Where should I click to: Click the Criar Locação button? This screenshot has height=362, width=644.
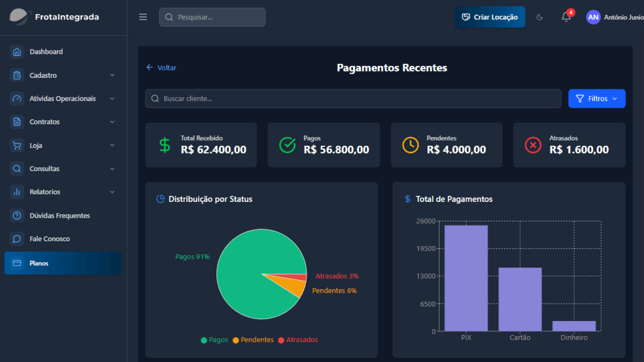490,17
